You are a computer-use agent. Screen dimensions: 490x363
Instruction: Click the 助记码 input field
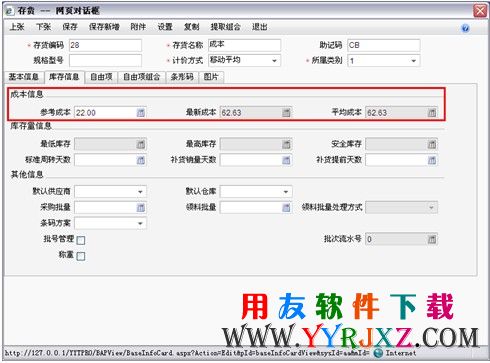[384, 45]
